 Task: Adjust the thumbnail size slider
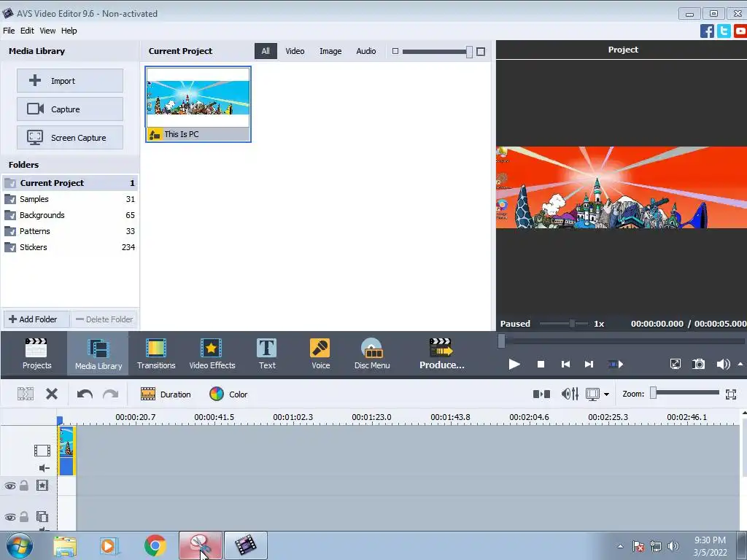pos(469,52)
